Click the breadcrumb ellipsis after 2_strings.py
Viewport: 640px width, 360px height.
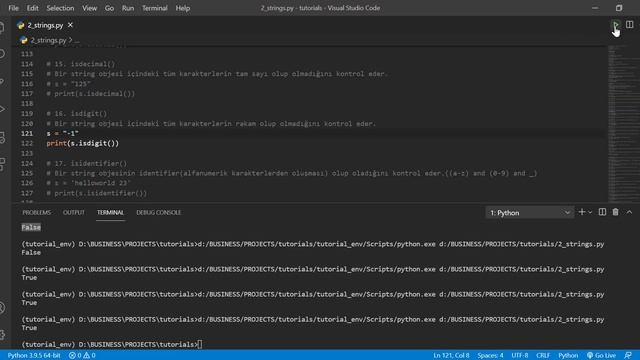(77, 40)
